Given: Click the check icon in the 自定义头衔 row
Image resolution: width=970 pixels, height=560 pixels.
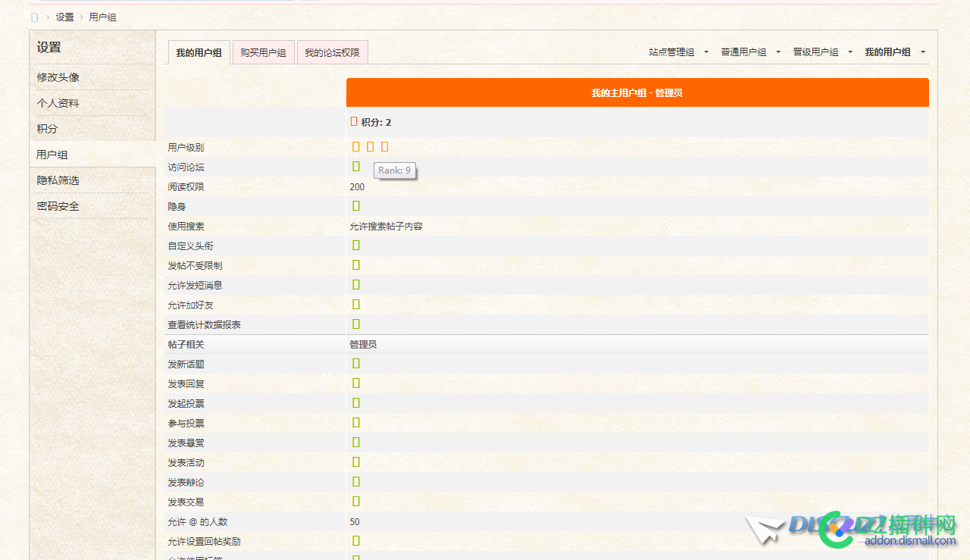Looking at the screenshot, I should pos(356,245).
